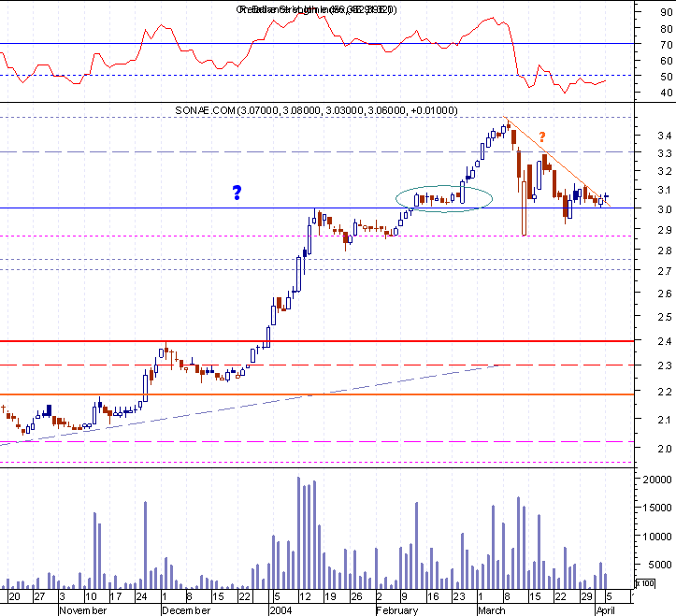Click the 3.2 price axis label
This screenshot has width=676, height=616.
point(665,172)
